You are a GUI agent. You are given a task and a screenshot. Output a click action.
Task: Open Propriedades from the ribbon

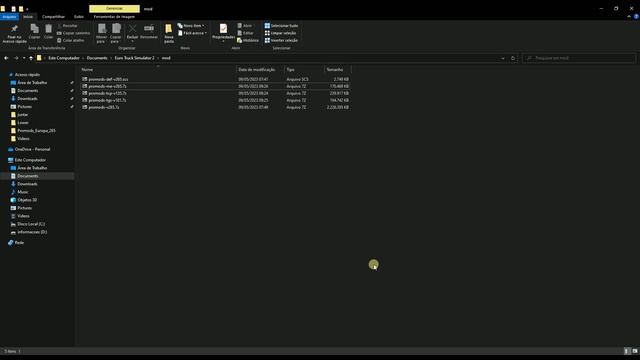223,33
